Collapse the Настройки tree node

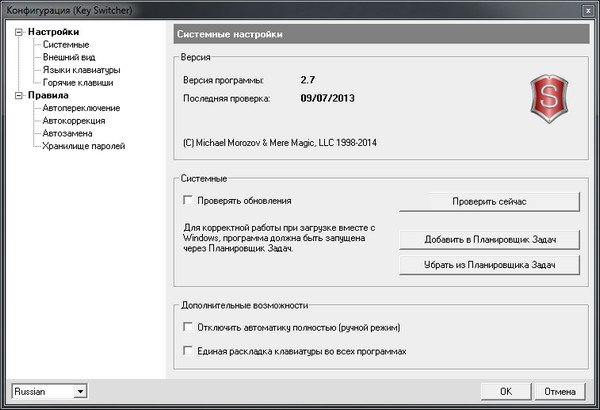[x=19, y=32]
